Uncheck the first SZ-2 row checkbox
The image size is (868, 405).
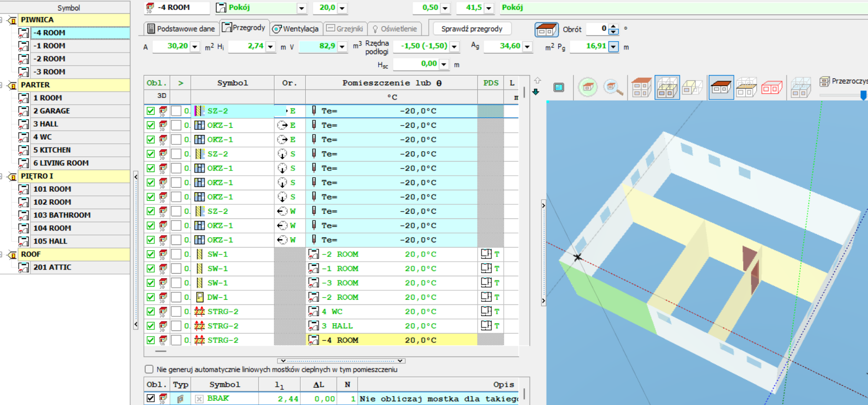tap(151, 111)
